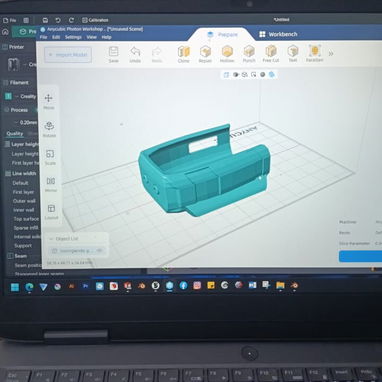Click redo icon in background slicer toolbar
This screenshot has width=382, height=382.
click(71, 20)
